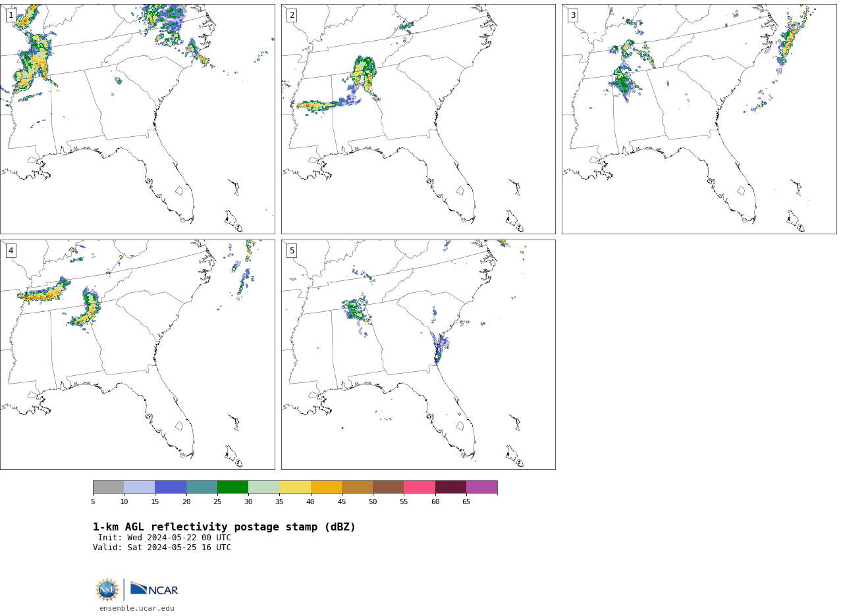This screenshot has height=616, width=843.
Task: Open ensemble member 2 reflectivity map
Action: pos(418,119)
